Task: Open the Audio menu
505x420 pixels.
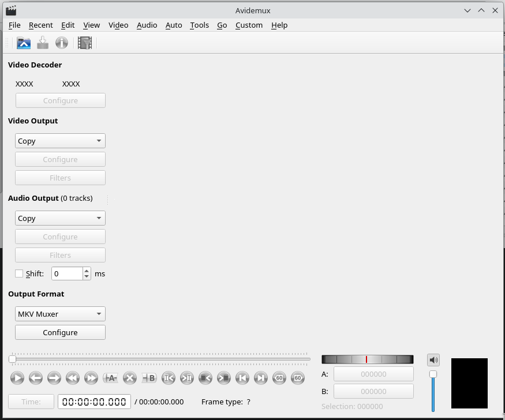Action: [147, 25]
